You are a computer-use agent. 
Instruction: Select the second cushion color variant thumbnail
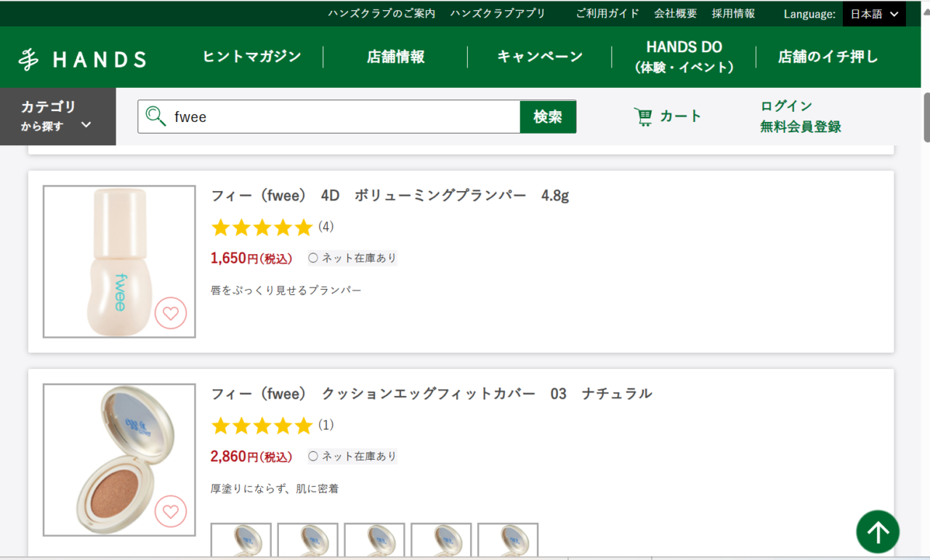308,540
